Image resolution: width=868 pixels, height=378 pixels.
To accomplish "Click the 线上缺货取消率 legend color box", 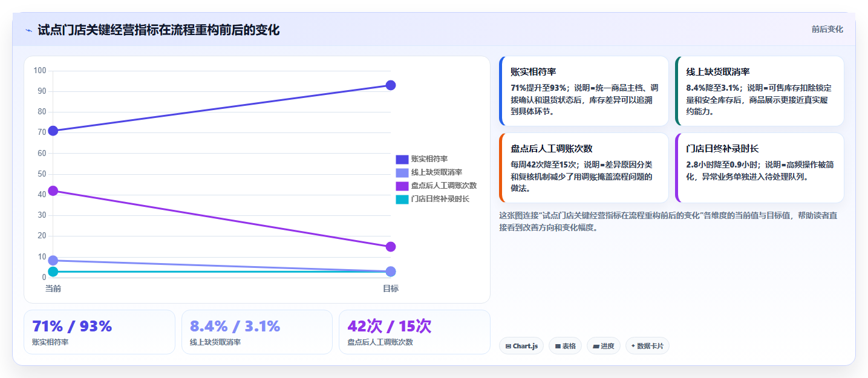I will pos(402,172).
